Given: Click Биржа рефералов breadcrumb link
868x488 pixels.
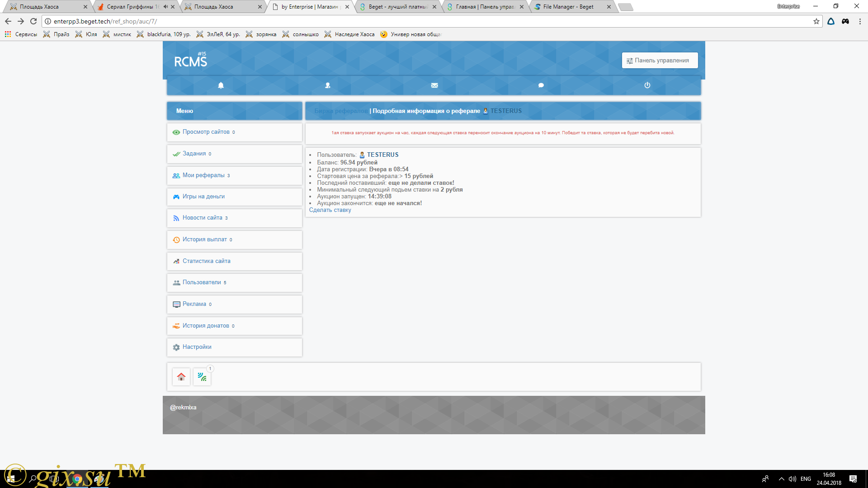Looking at the screenshot, I should click(x=341, y=111).
